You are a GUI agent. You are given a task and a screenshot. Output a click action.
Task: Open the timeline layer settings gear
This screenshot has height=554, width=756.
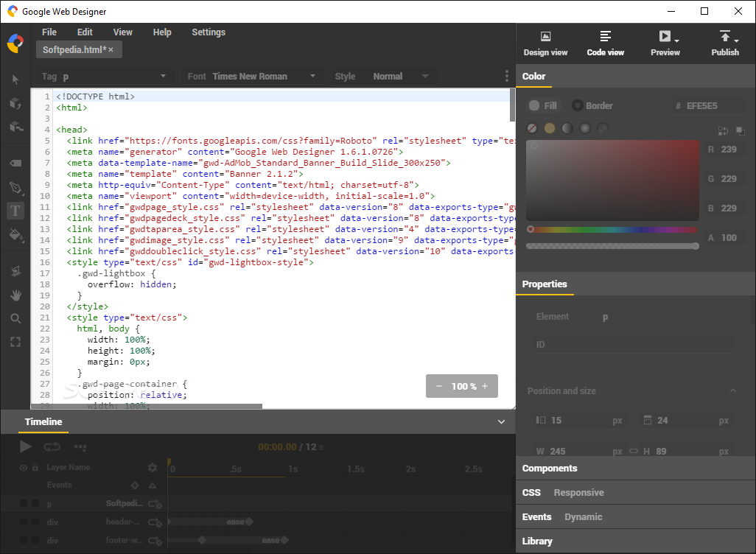click(x=153, y=468)
